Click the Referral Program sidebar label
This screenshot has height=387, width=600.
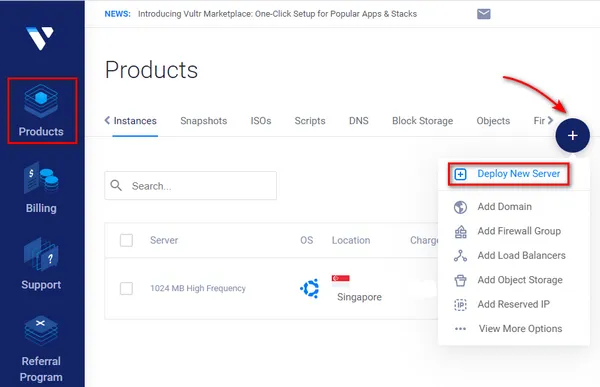41,369
